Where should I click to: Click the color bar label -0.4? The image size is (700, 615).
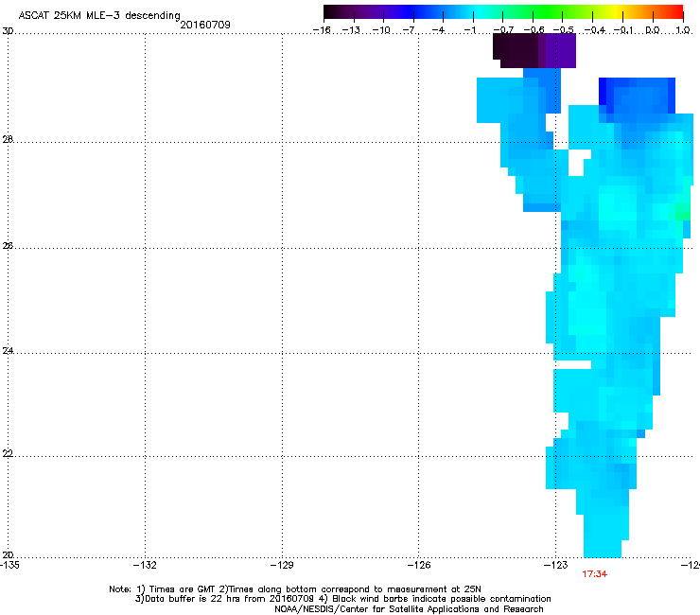(595, 30)
